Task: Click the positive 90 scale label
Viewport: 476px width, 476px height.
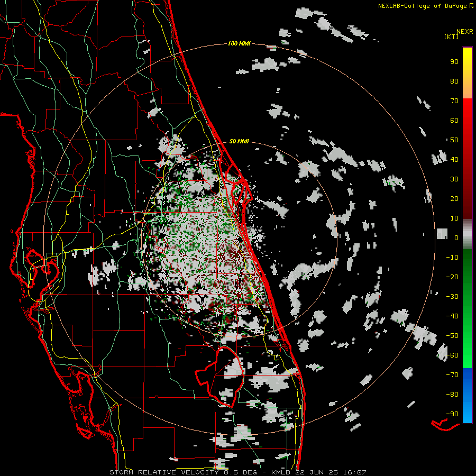Action: (454, 62)
